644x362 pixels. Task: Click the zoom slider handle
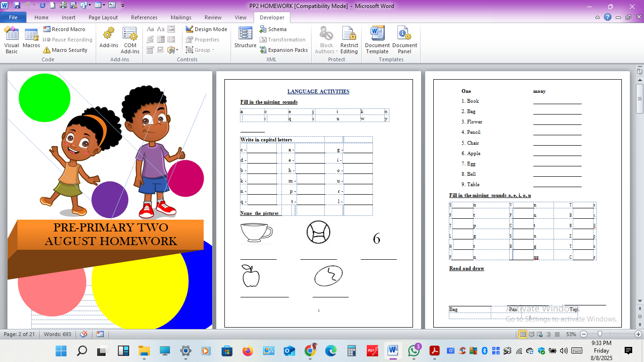pos(600,334)
